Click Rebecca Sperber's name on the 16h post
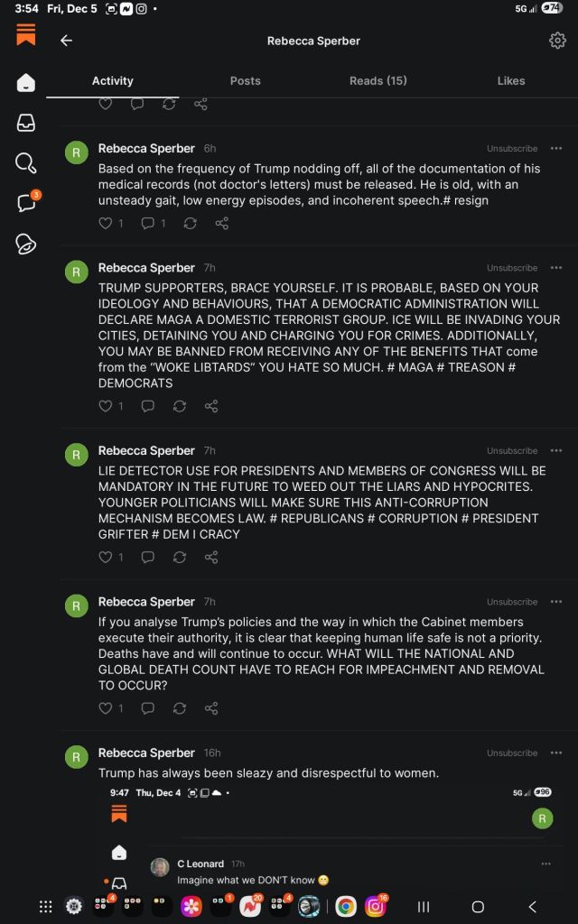The image size is (578, 924). 146,753
